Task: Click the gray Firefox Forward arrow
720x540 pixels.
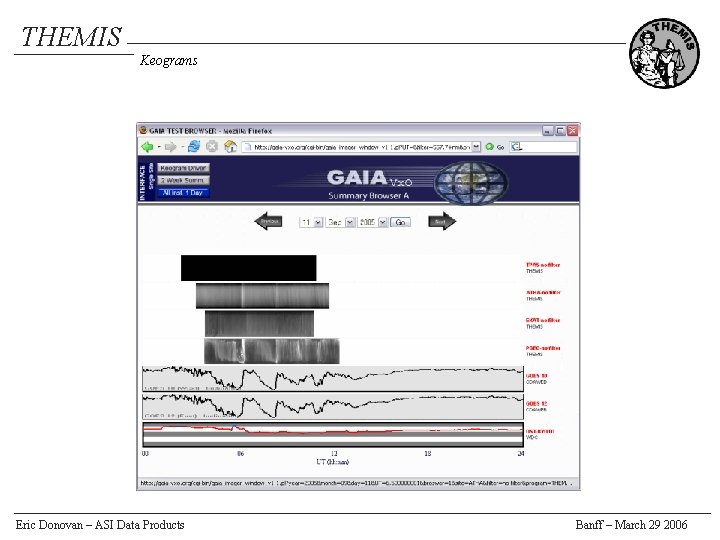Action: 170,147
